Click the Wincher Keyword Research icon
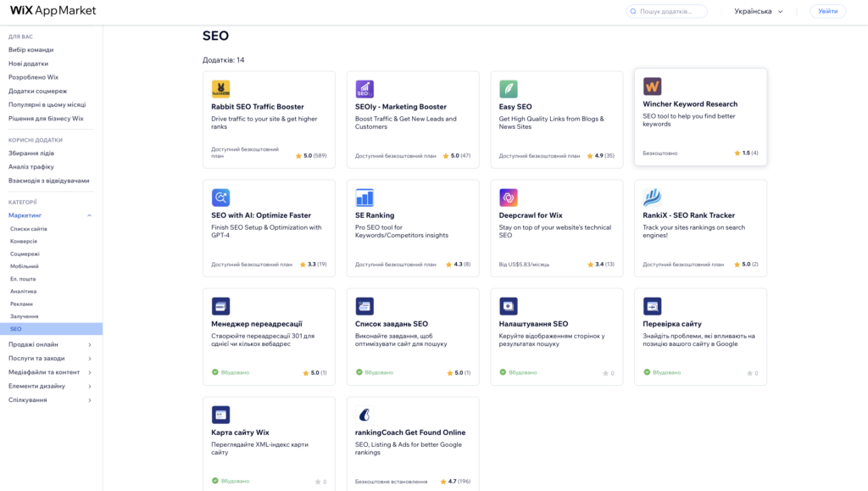The height and width of the screenshot is (491, 868). [652, 86]
